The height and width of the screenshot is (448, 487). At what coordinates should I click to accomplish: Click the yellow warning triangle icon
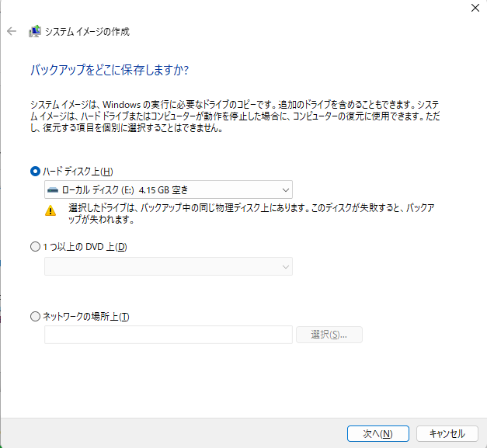click(x=50, y=211)
